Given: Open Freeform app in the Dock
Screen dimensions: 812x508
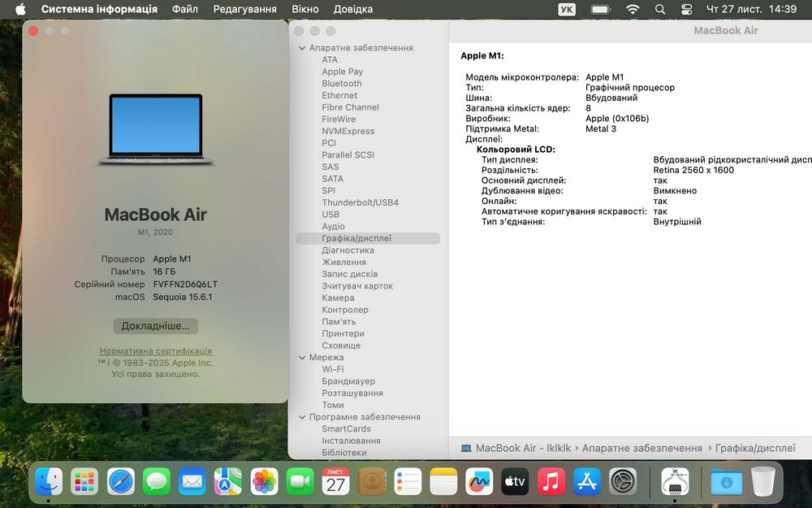Looking at the screenshot, I should (479, 481).
